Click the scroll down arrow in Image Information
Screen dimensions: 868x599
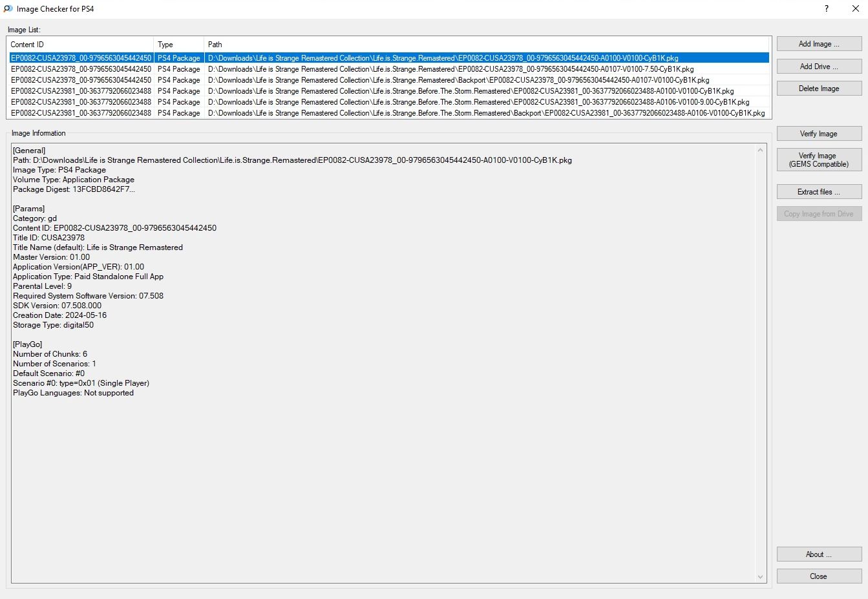tap(760, 576)
